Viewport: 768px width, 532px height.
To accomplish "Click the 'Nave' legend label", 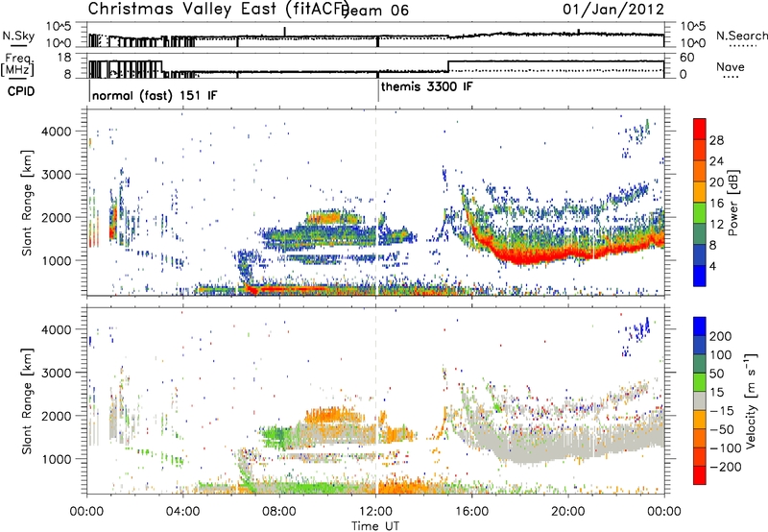I will pyautogui.click(x=731, y=67).
